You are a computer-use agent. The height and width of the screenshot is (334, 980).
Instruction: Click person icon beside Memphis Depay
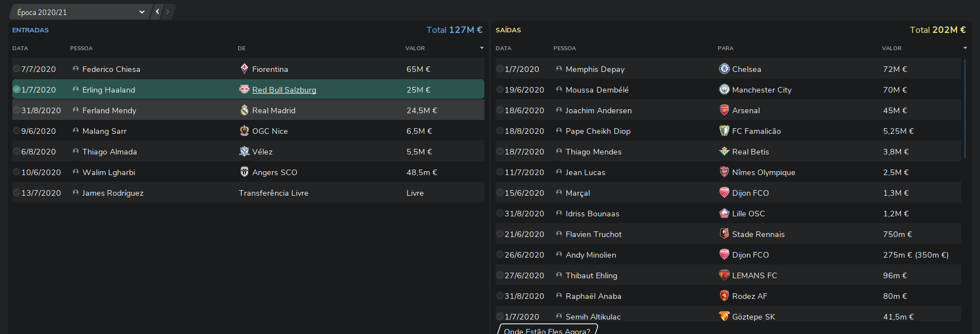coord(559,69)
